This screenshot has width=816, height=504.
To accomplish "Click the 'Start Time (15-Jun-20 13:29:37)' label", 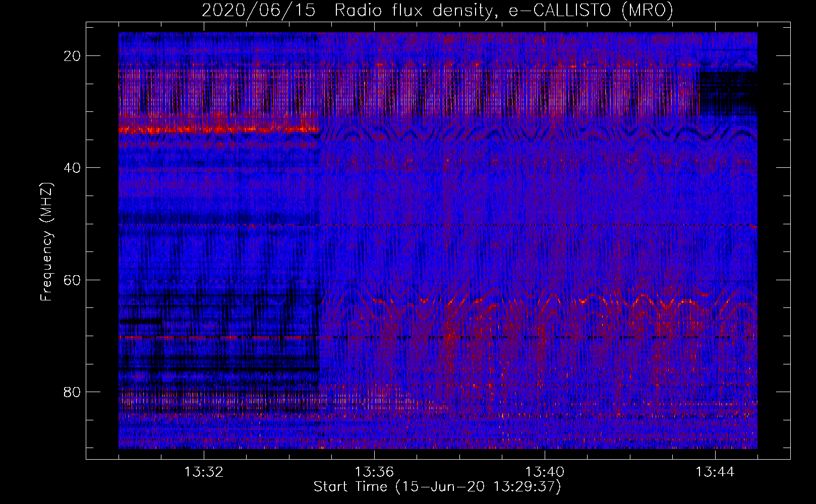I will tap(437, 487).
